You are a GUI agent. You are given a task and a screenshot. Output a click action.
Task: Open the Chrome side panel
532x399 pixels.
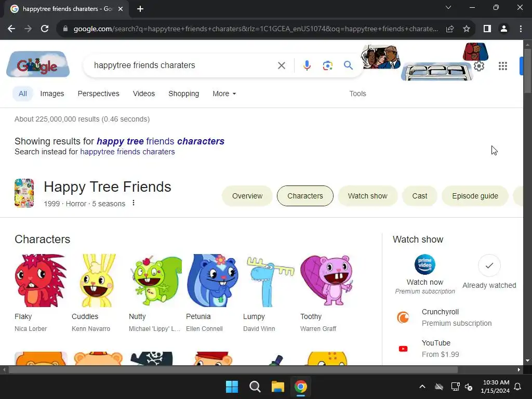point(487,29)
